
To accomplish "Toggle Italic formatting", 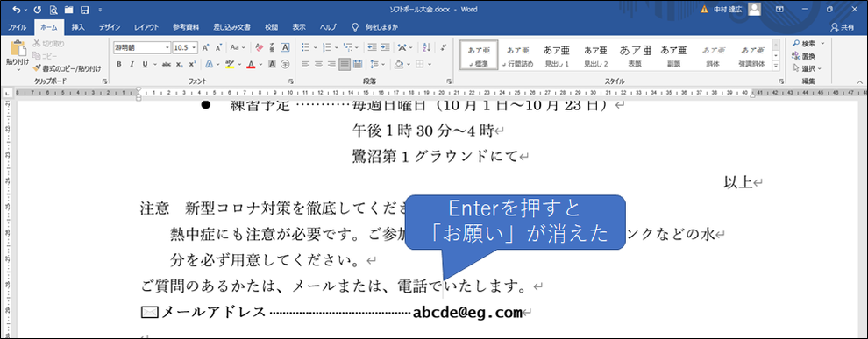I will (132, 64).
